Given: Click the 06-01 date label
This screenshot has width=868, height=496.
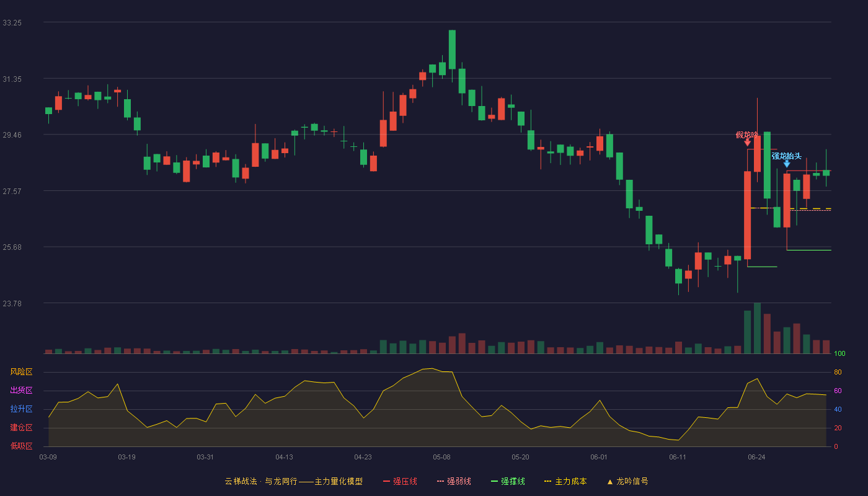Looking at the screenshot, I should click(x=600, y=457).
